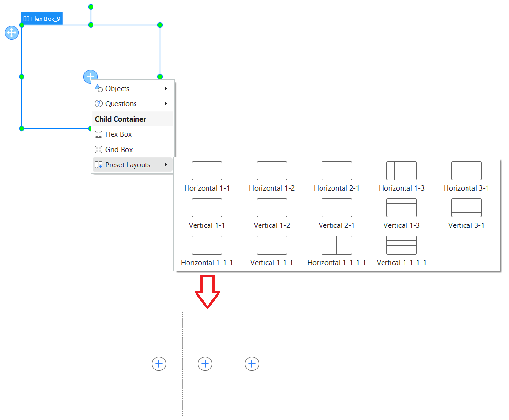Add a Grid Box child container

[119, 150]
